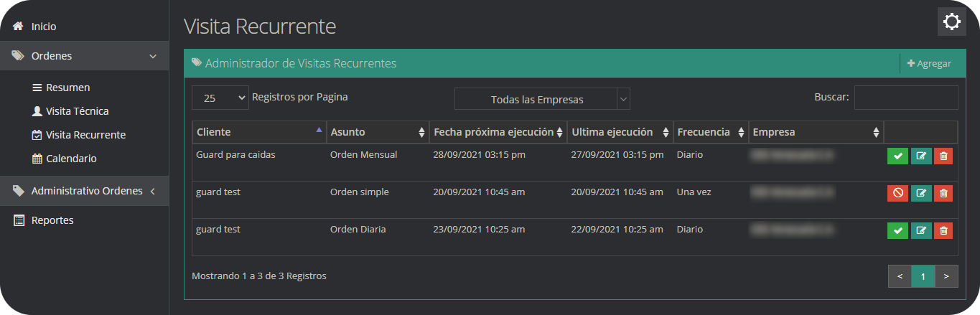Edit the Guard para caidas visit
The width and height of the screenshot is (980, 315).
pos(921,156)
